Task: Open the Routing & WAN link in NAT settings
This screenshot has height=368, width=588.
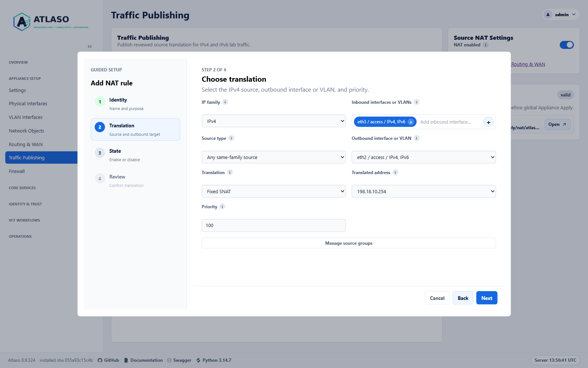Action: coord(528,64)
